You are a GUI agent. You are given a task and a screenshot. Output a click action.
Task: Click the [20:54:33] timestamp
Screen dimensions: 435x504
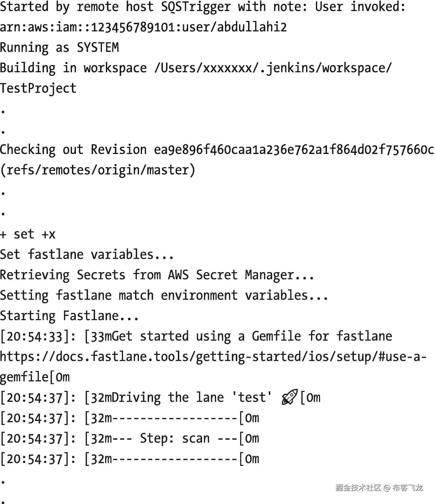[x=36, y=337]
